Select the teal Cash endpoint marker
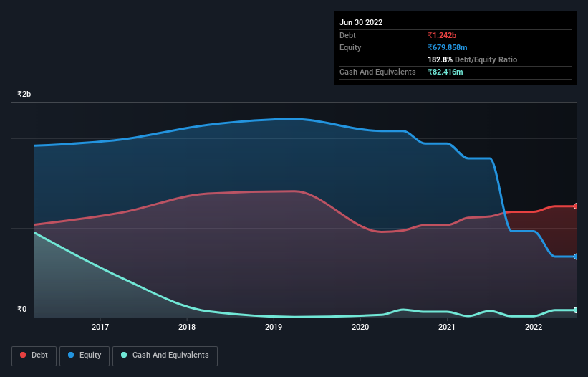Screen dimensions: 588x377 576,310
